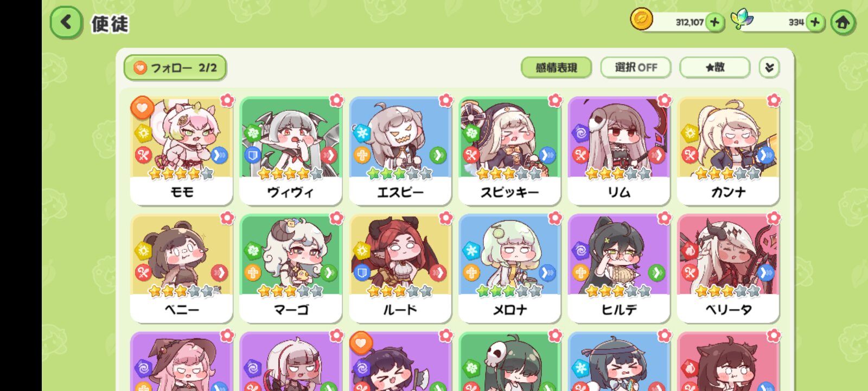Image resolution: width=868 pixels, height=391 pixels.
Task: Open the home screen via the house icon
Action: coord(843,22)
